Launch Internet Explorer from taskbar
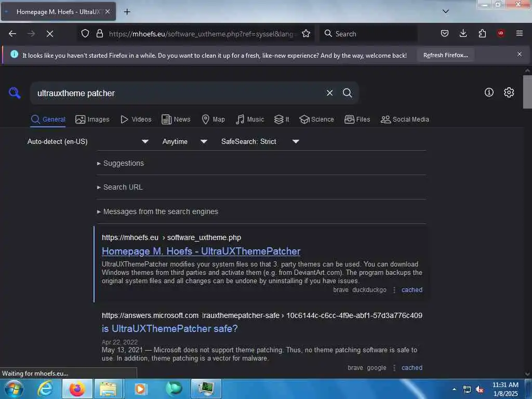532x399 pixels. pyautogui.click(x=45, y=389)
